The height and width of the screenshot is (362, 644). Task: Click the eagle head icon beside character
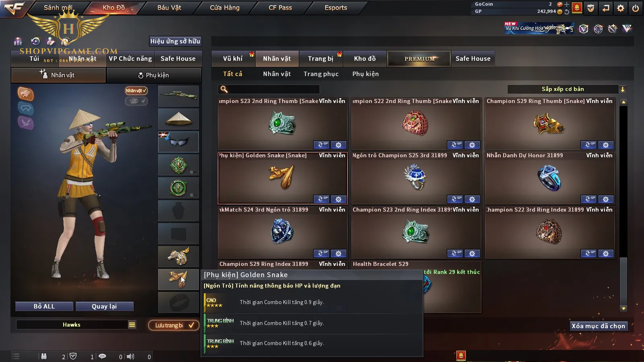25,94
